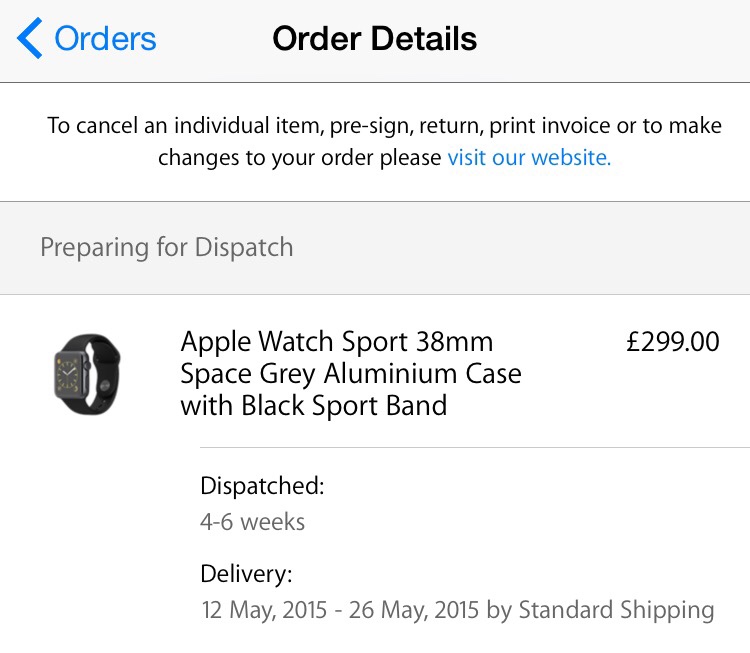The height and width of the screenshot is (653, 750).
Task: Tap the £299.00 price
Action: pyautogui.click(x=672, y=342)
